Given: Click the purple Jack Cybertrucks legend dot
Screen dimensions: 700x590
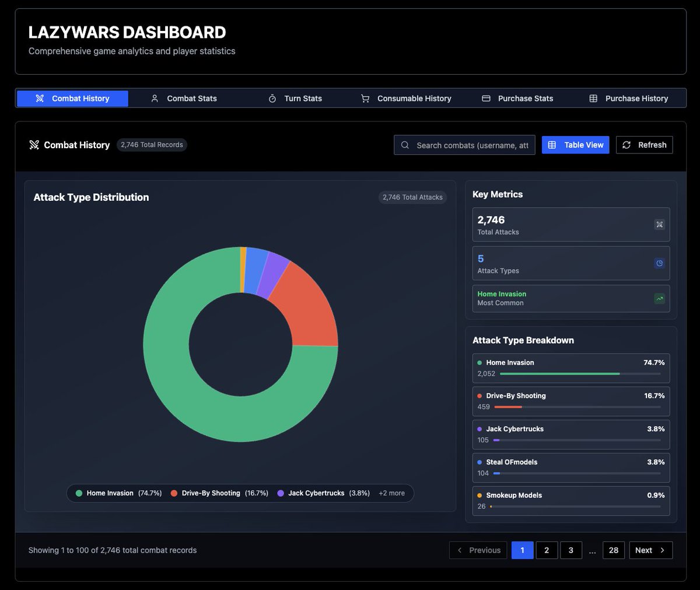Looking at the screenshot, I should coord(281,493).
